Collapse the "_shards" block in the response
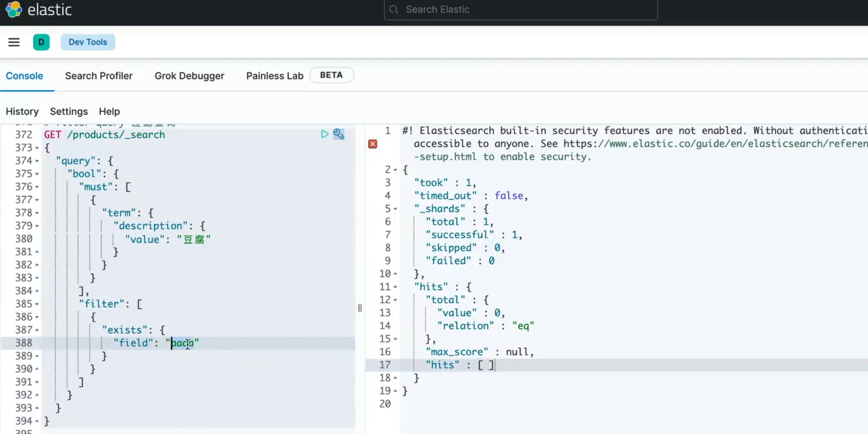 (395, 209)
